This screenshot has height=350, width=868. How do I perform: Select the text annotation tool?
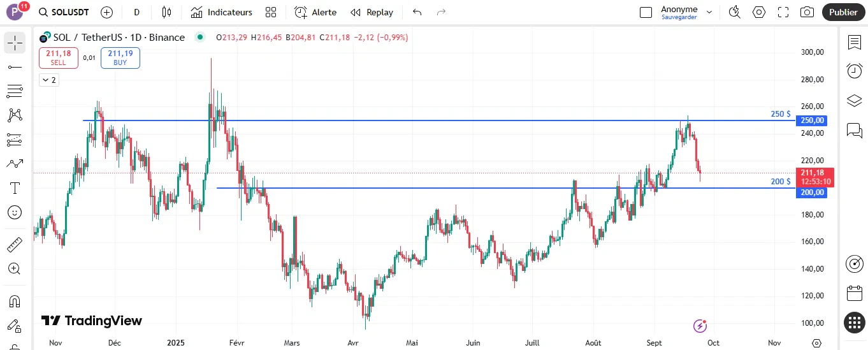point(14,188)
